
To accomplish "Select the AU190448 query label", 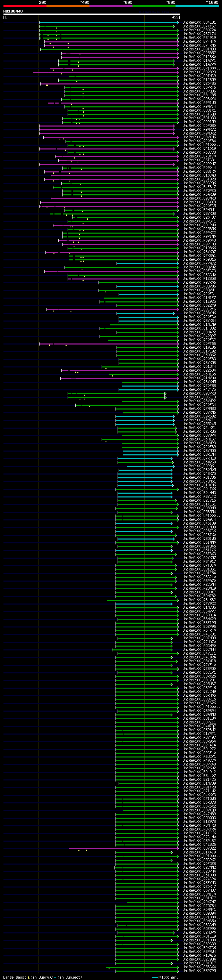I will coord(13,11).
